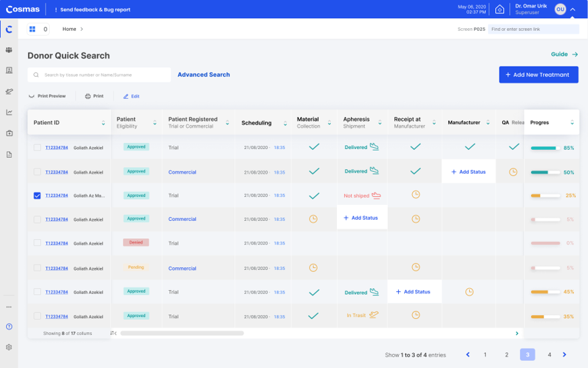This screenshot has height=368, width=588.
Task: Click the horizontal table scrollbar
Action: click(x=182, y=333)
